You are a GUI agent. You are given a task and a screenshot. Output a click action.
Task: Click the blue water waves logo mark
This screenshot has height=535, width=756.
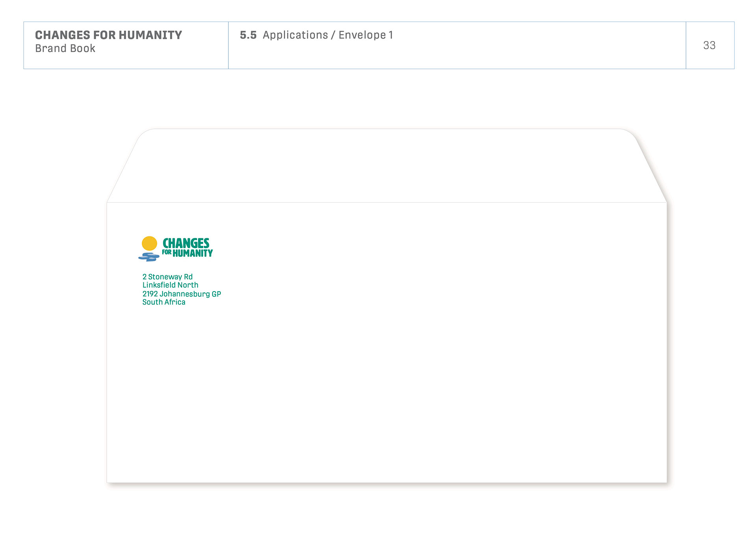point(149,257)
